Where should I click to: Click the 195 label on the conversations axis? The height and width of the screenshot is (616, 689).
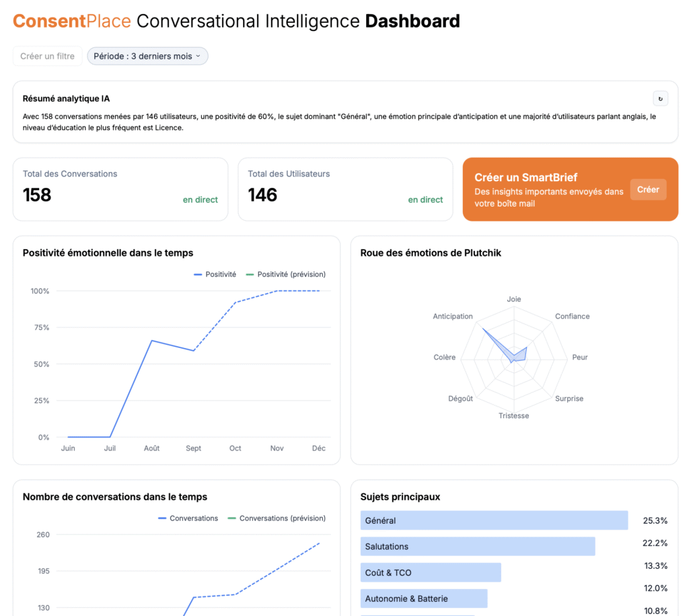point(44,571)
